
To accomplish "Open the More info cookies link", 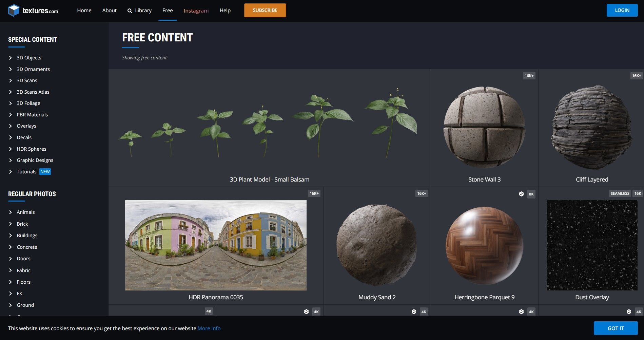I will point(209,328).
